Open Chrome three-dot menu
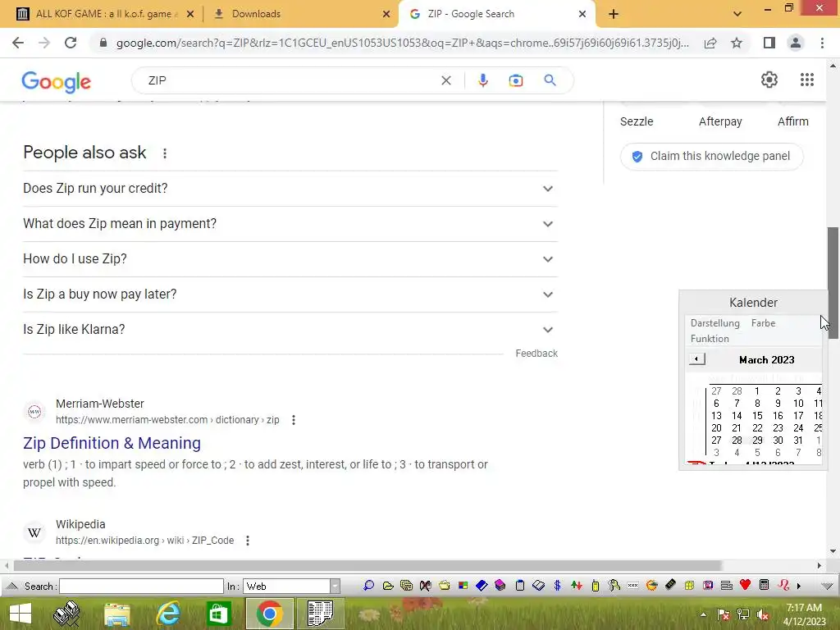 [x=822, y=43]
